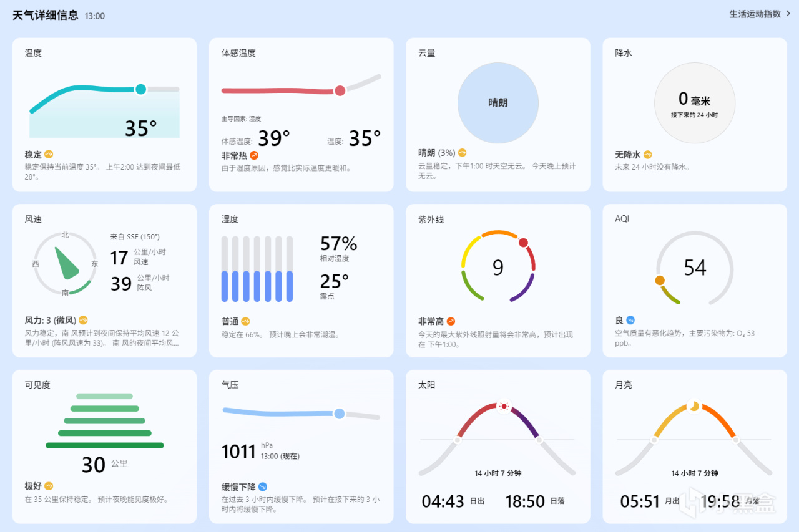The image size is (799, 532).
Task: Click blue trend icon beside 缓慢下降
Action: pos(263,486)
